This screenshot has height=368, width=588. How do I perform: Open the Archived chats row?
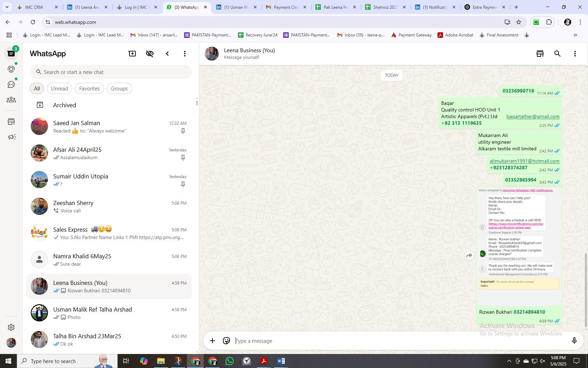(109, 105)
